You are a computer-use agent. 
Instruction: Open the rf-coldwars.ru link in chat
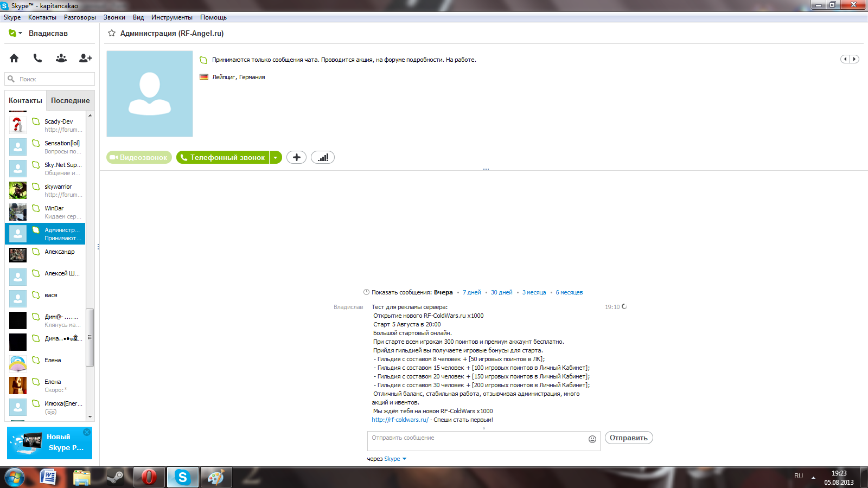tap(400, 420)
